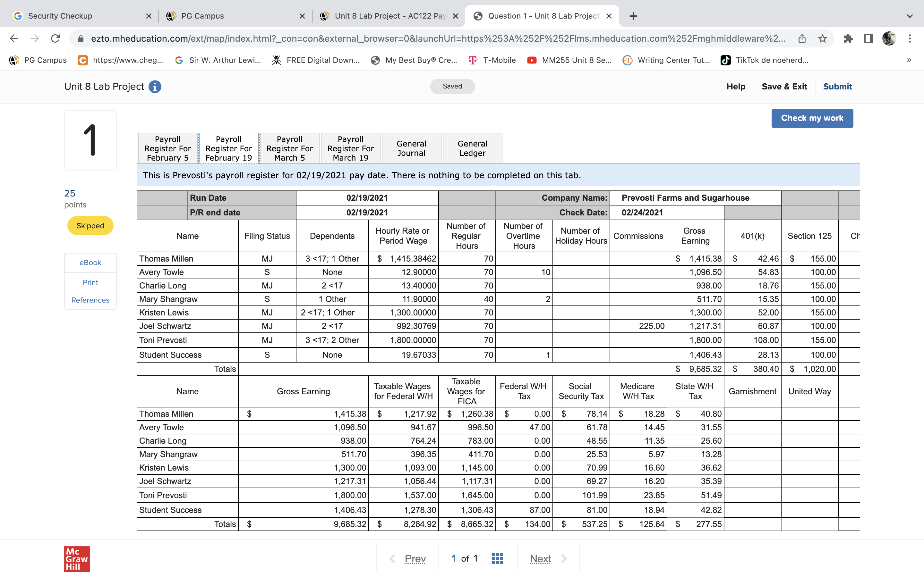Click the browser reload icon
Viewport: 924px width, 577px height.
[56, 38]
